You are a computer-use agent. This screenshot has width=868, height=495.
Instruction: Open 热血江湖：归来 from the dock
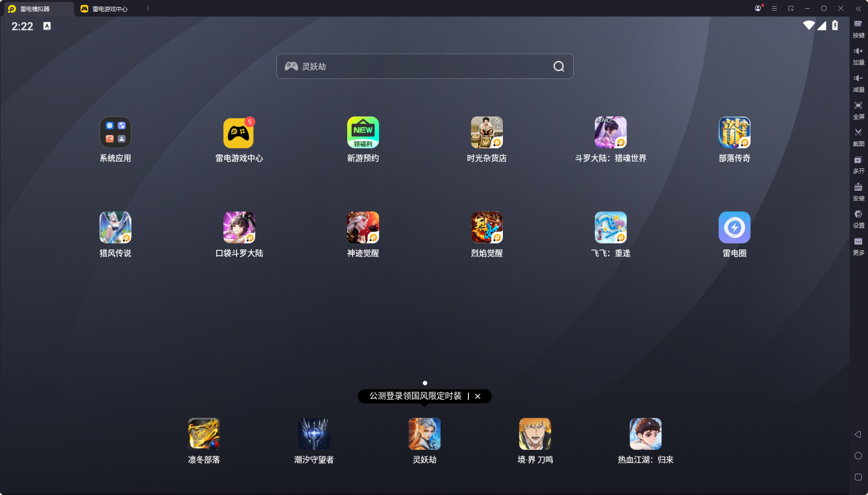coord(645,434)
